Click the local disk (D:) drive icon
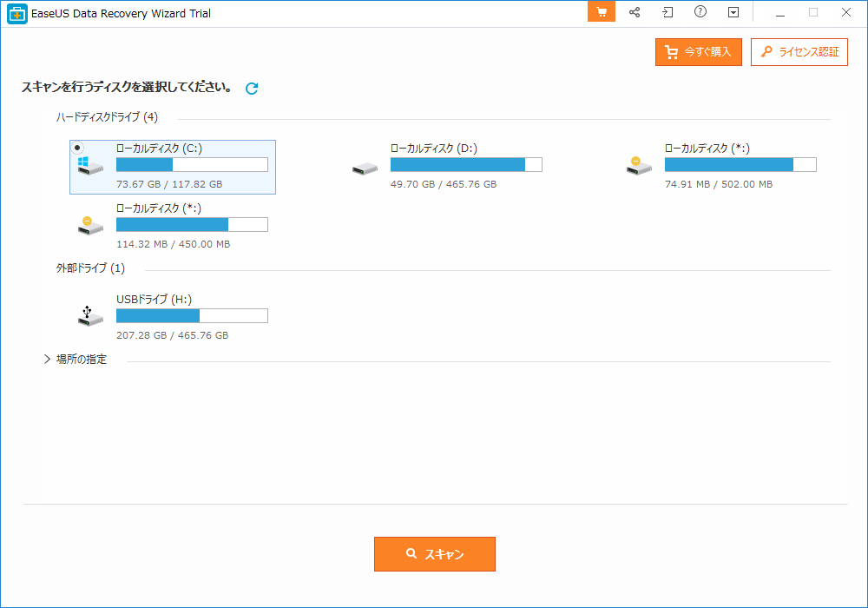This screenshot has height=608, width=868. pyautogui.click(x=365, y=168)
